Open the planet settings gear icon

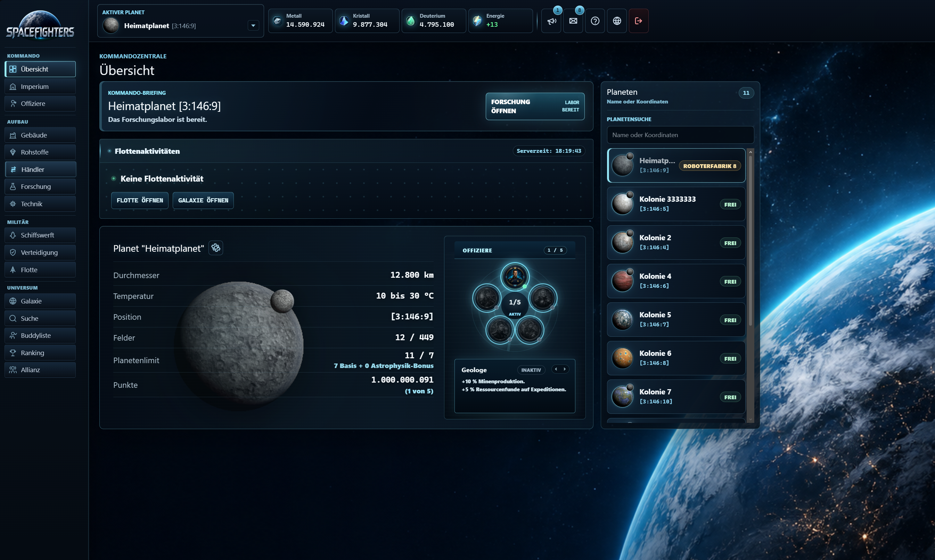pyautogui.click(x=216, y=248)
